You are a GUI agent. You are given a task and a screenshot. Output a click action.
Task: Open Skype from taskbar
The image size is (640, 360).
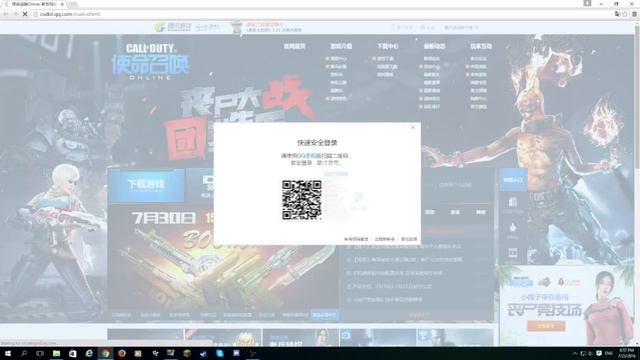220,353
